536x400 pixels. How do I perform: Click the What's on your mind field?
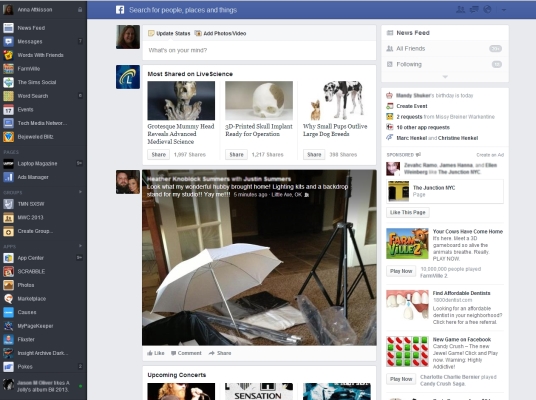tap(259, 50)
